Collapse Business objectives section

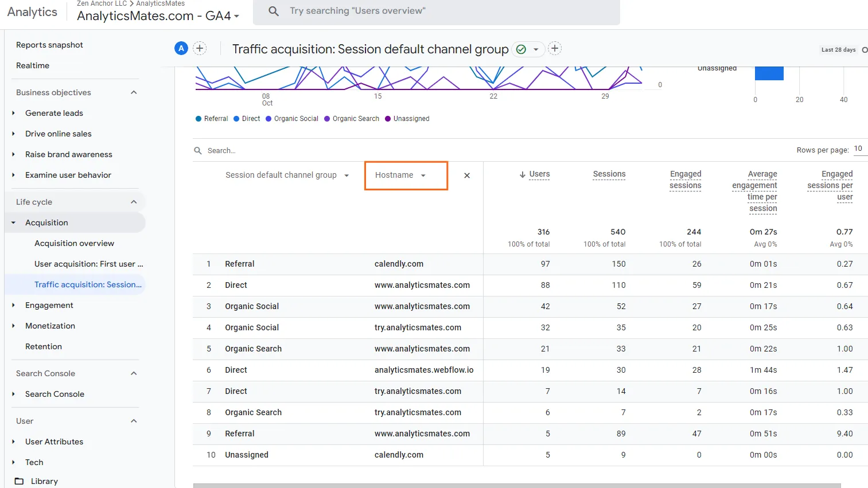[x=134, y=92]
